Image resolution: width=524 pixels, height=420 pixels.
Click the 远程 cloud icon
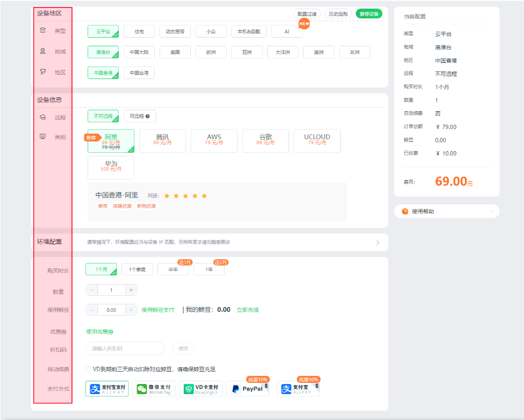[43, 117]
